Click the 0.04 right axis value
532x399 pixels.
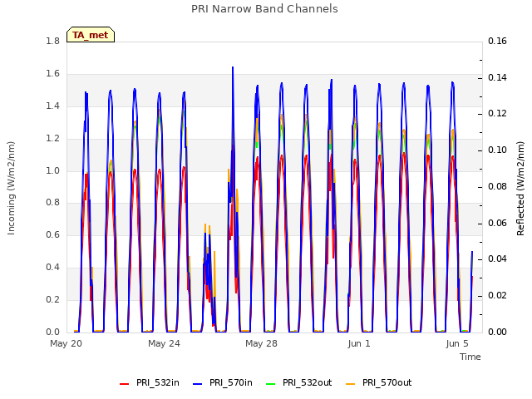(x=497, y=259)
